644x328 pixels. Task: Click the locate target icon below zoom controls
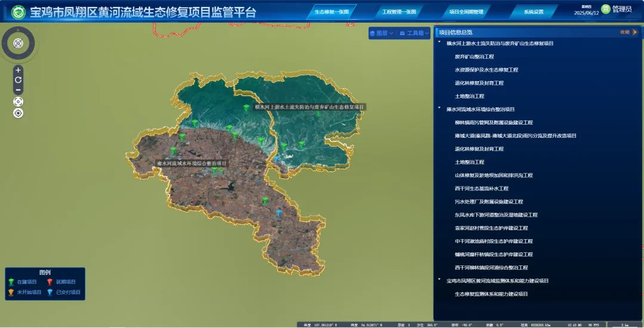pos(18,113)
